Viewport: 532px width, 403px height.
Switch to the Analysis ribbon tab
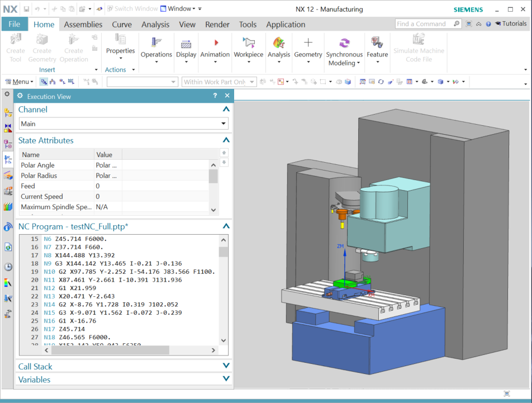click(x=155, y=25)
